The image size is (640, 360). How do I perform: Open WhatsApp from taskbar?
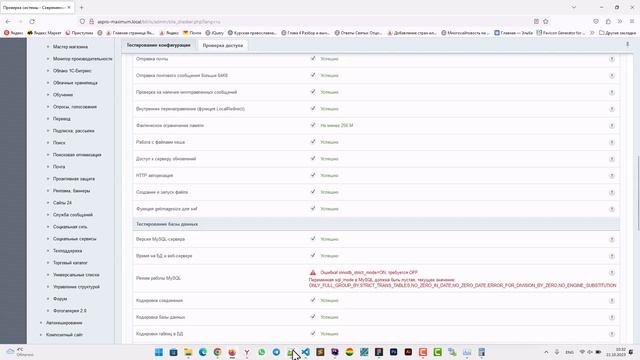click(x=262, y=352)
